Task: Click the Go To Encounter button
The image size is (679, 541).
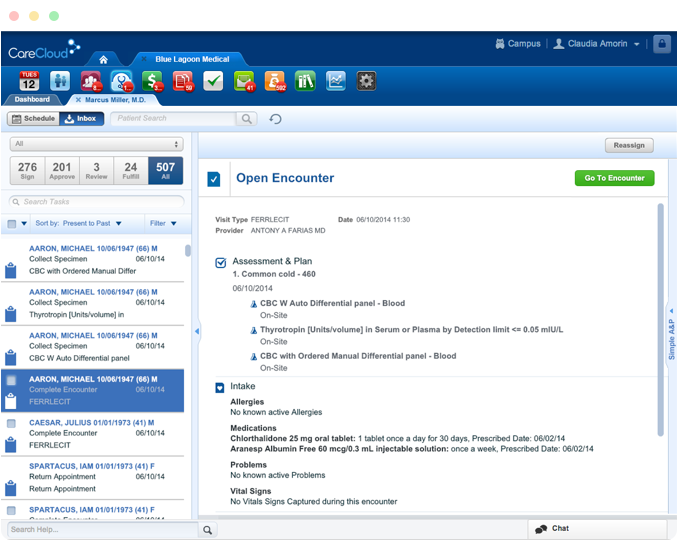Action: (614, 178)
